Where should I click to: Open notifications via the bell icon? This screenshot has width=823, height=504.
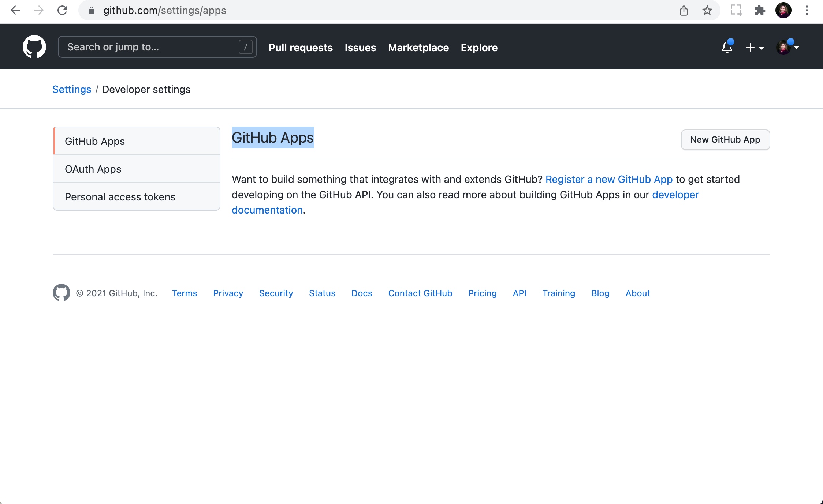click(727, 48)
